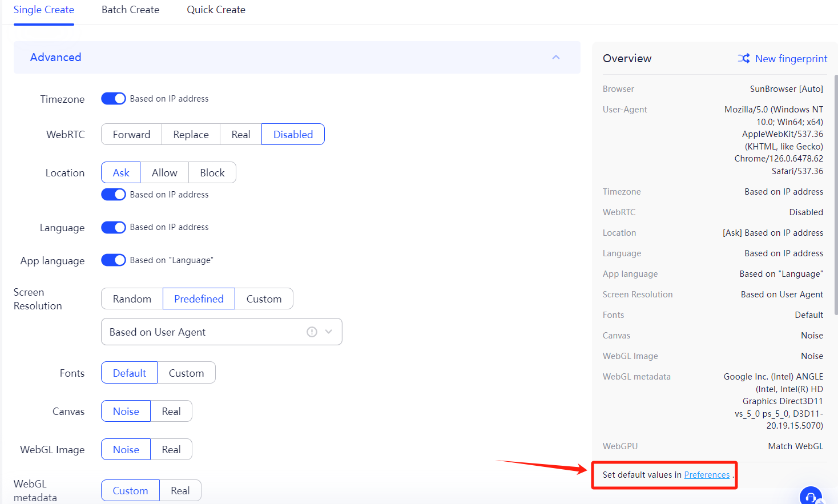Open the Quick Create tab
Image resolution: width=838 pixels, height=504 pixels.
click(x=216, y=9)
